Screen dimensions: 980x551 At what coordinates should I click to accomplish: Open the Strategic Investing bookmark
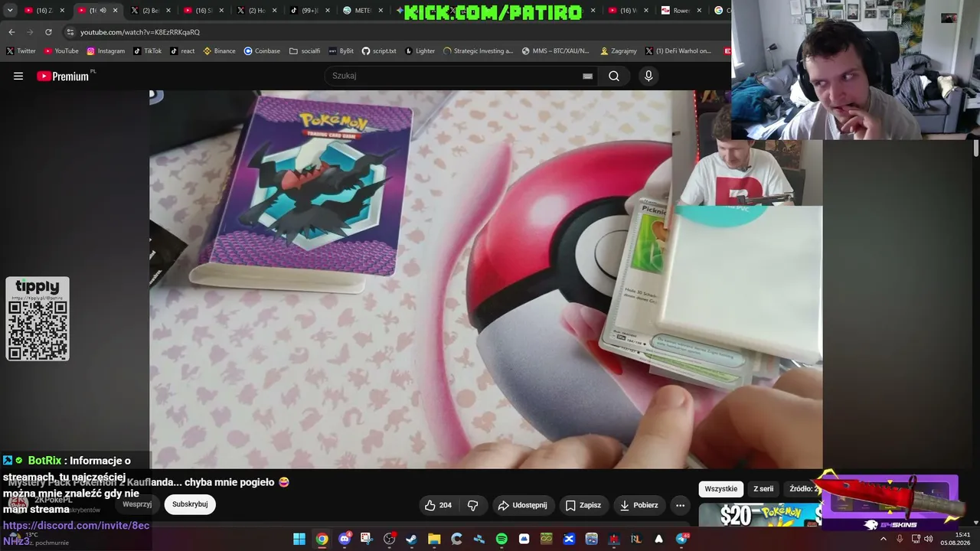pyautogui.click(x=478, y=51)
